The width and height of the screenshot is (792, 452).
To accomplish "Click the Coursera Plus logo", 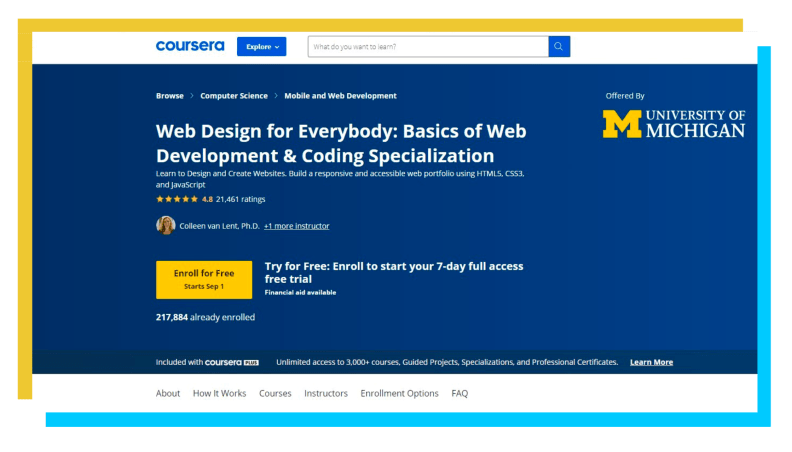I will pyautogui.click(x=232, y=362).
